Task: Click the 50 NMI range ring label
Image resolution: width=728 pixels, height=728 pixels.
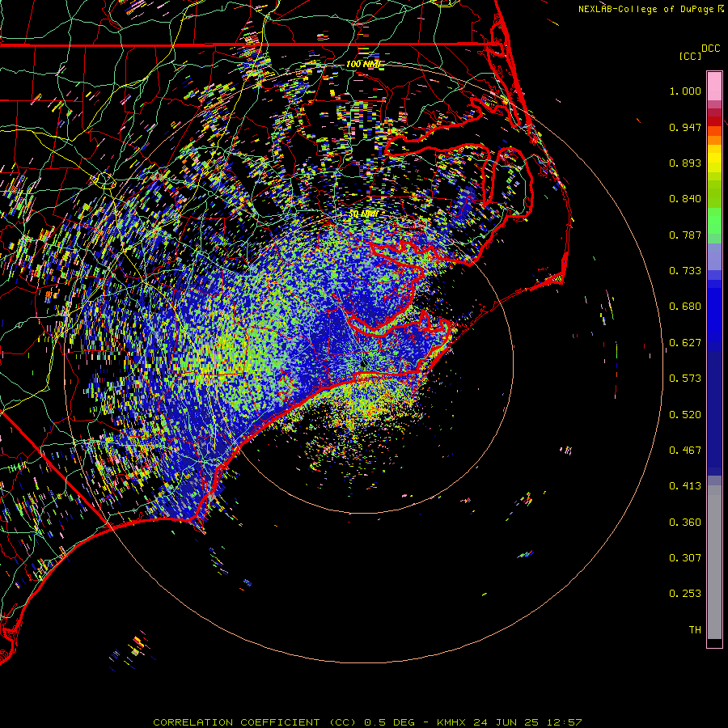Action: [363, 214]
